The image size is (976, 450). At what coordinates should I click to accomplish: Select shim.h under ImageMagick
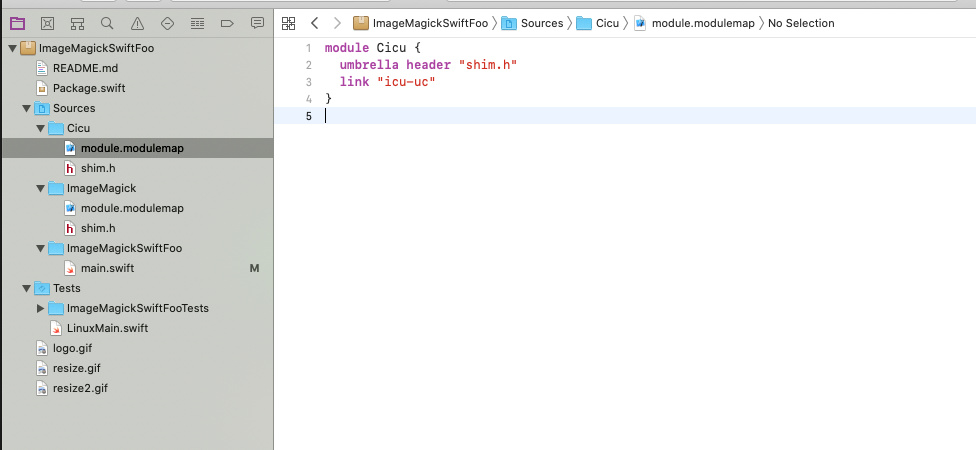98,228
